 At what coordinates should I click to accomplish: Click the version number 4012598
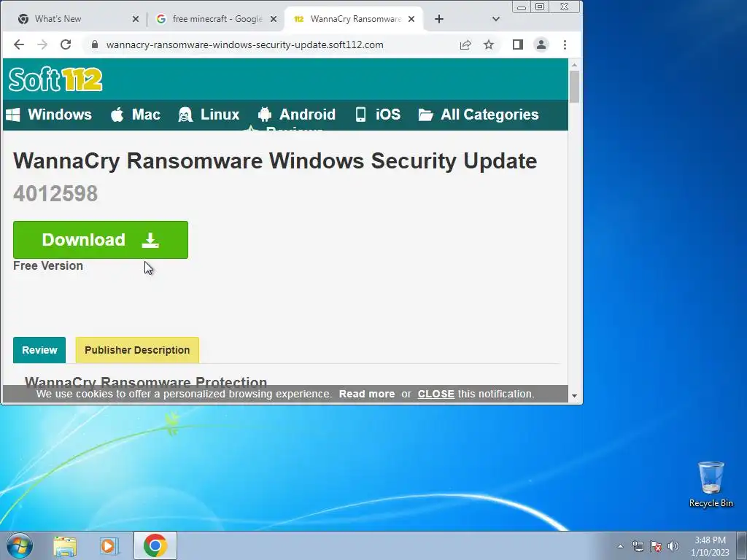click(x=55, y=194)
